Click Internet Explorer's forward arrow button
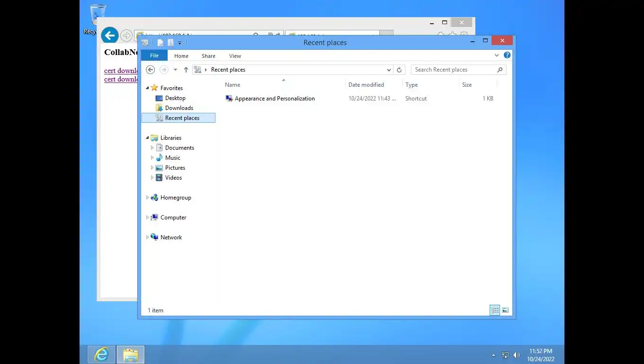 click(126, 36)
